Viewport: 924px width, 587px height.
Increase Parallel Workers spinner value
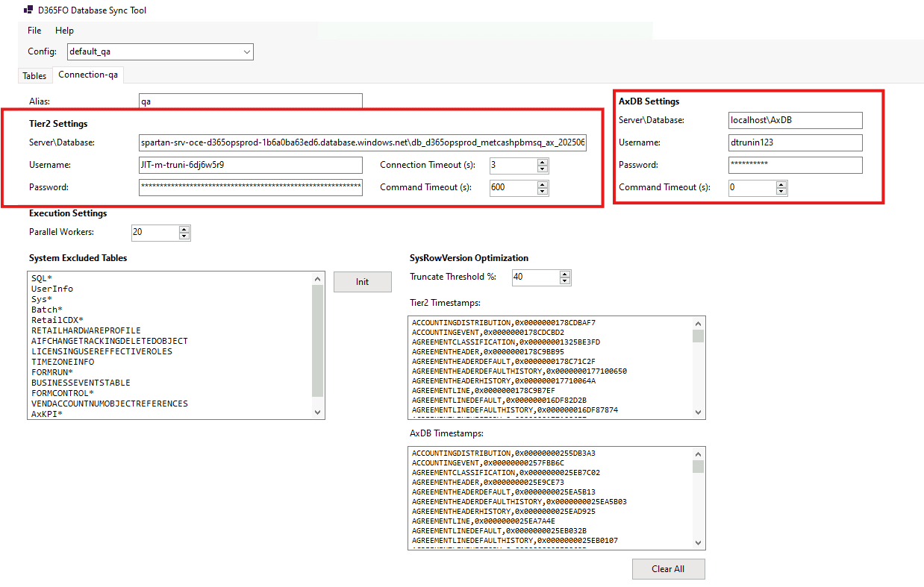184,229
